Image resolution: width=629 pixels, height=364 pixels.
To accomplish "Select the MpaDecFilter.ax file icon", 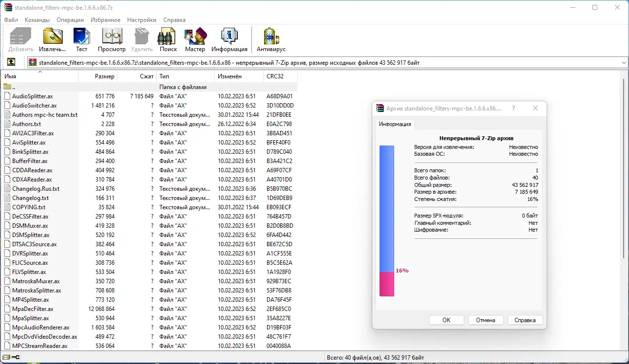I will [x=7, y=309].
